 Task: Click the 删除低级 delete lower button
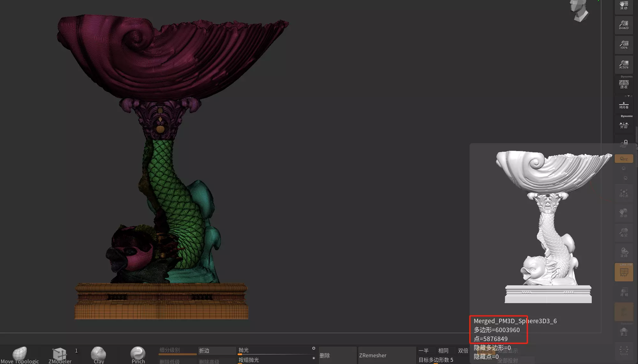[177, 361]
